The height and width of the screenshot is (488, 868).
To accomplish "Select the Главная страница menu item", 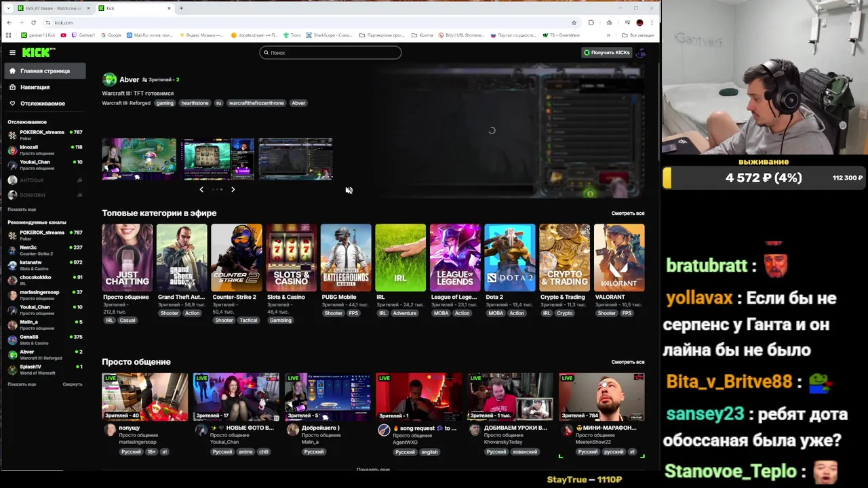I will click(x=45, y=70).
